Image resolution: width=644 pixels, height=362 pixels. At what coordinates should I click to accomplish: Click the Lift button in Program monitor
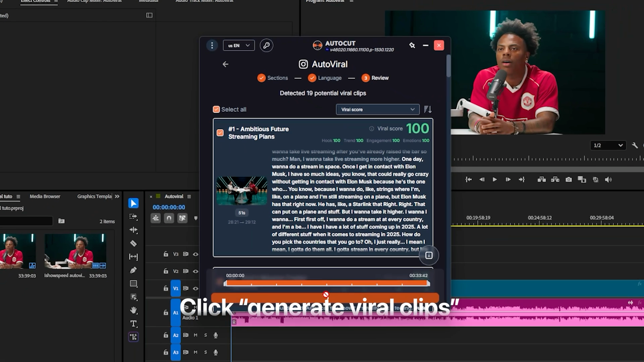542,180
